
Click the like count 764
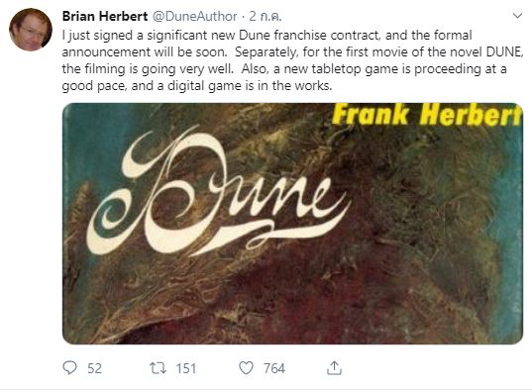click(274, 368)
